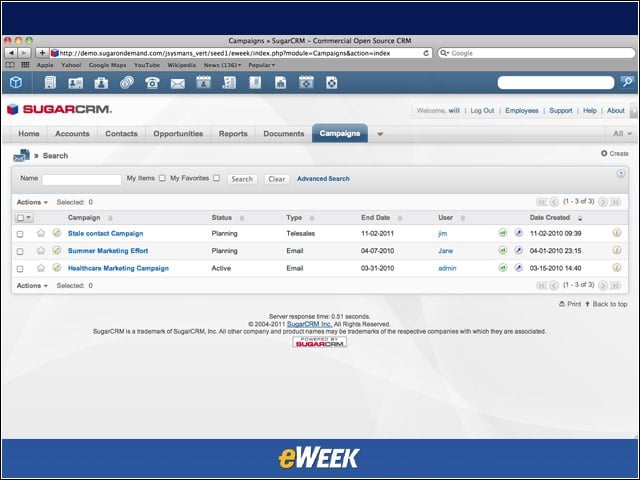
Task: Click green track status icon in admin's row
Action: click(503, 268)
